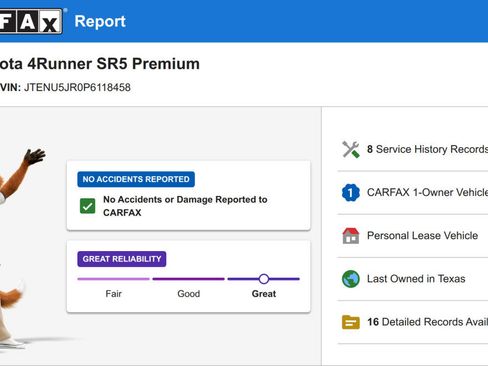
Task: Select the Great Reliability badge
Action: [122, 259]
